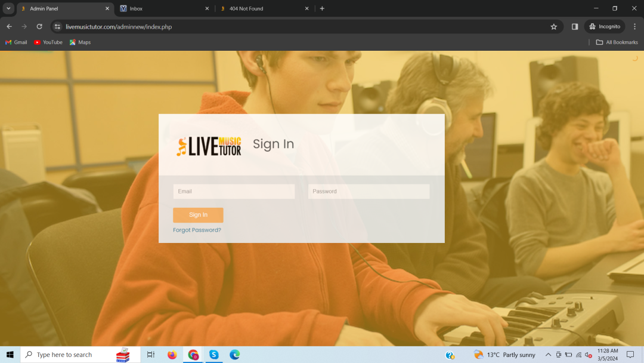This screenshot has height=363, width=644.
Task: Click the Forgot Password? link
Action: tap(197, 230)
